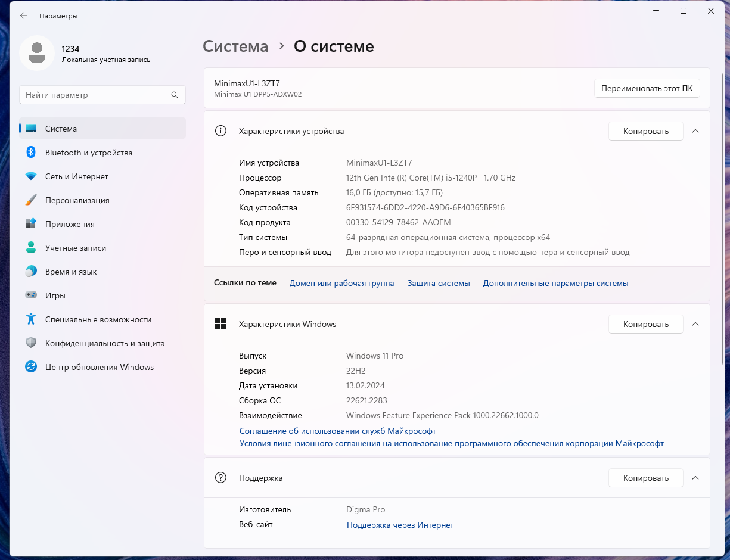Click the globe clock icon for Время и язык
Viewport: 730px width, 560px height.
click(x=31, y=272)
